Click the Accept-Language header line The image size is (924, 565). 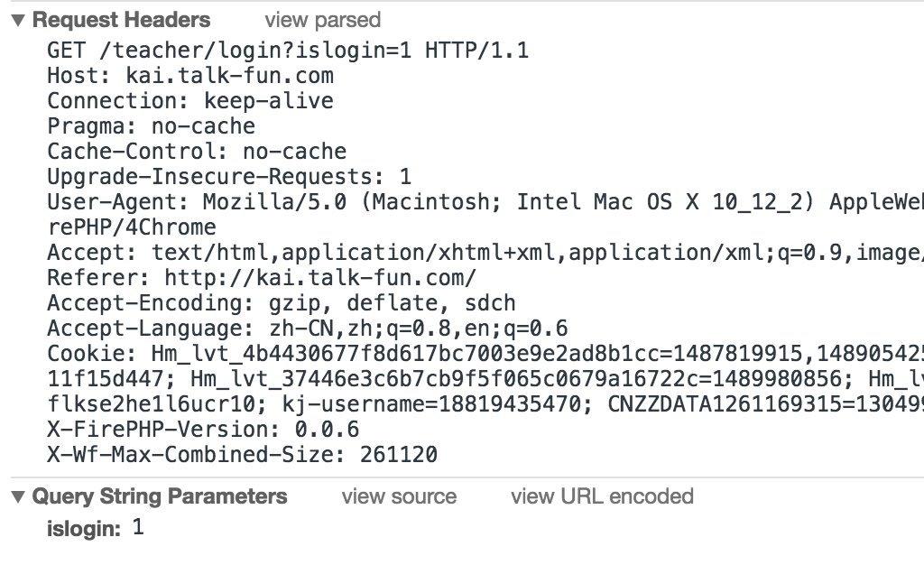[308, 329]
